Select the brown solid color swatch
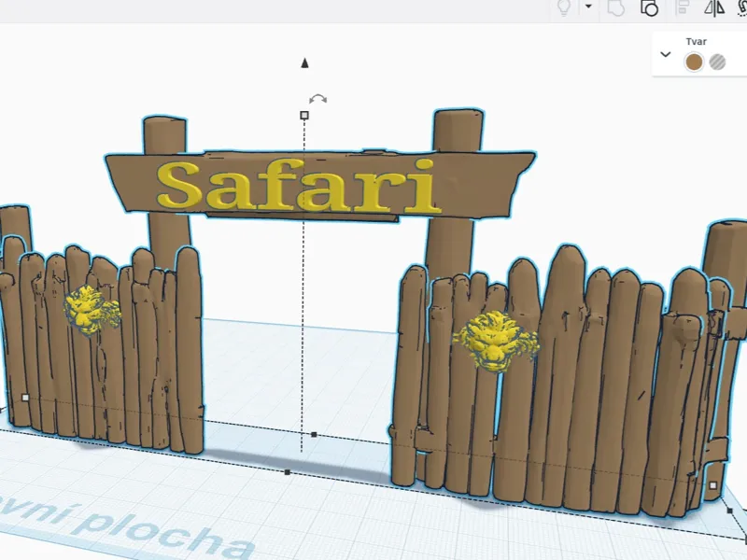Screen dimensions: 747x560 (x=694, y=62)
